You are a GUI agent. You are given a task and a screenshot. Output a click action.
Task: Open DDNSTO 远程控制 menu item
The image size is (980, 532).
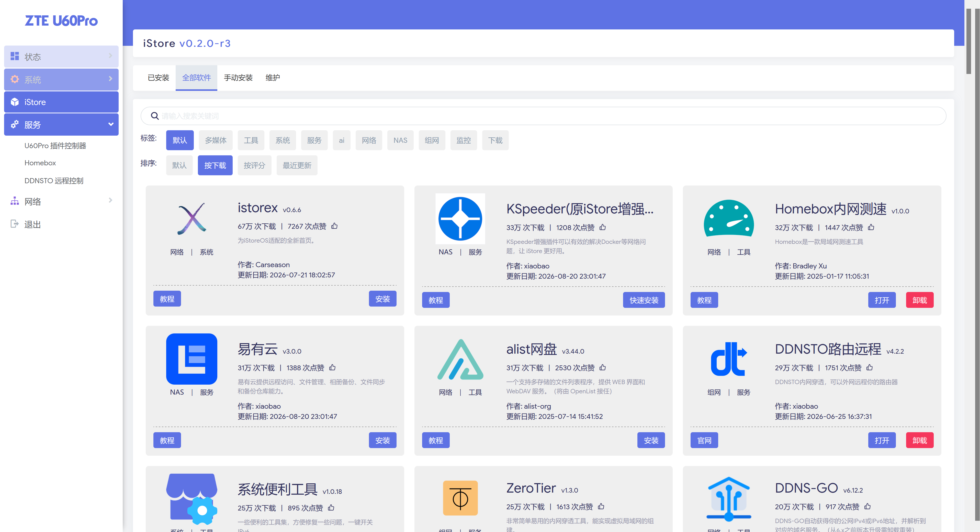pyautogui.click(x=54, y=180)
